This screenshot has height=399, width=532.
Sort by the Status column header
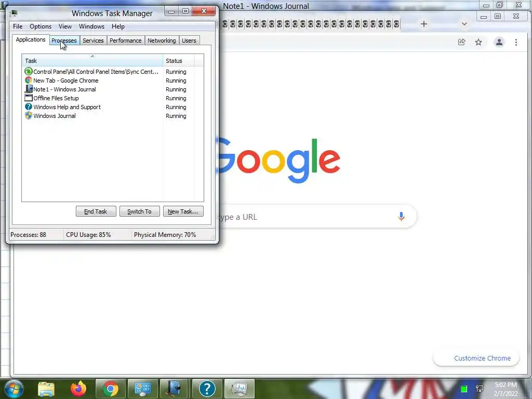(x=179, y=60)
